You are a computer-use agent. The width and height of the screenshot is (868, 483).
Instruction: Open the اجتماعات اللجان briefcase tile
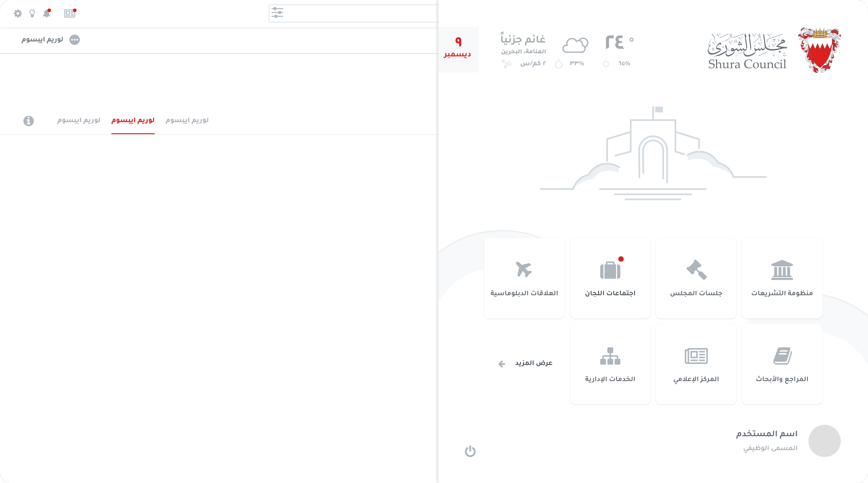coord(610,278)
